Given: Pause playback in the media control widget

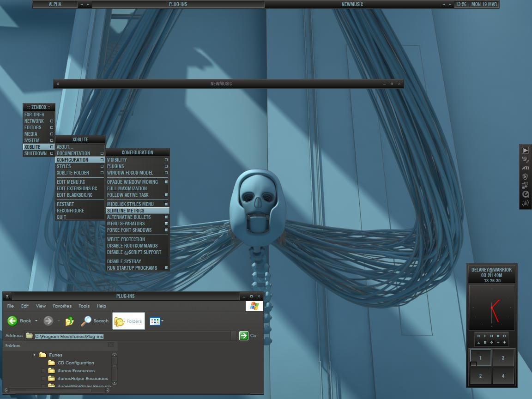Looking at the screenshot, I should point(492,336).
